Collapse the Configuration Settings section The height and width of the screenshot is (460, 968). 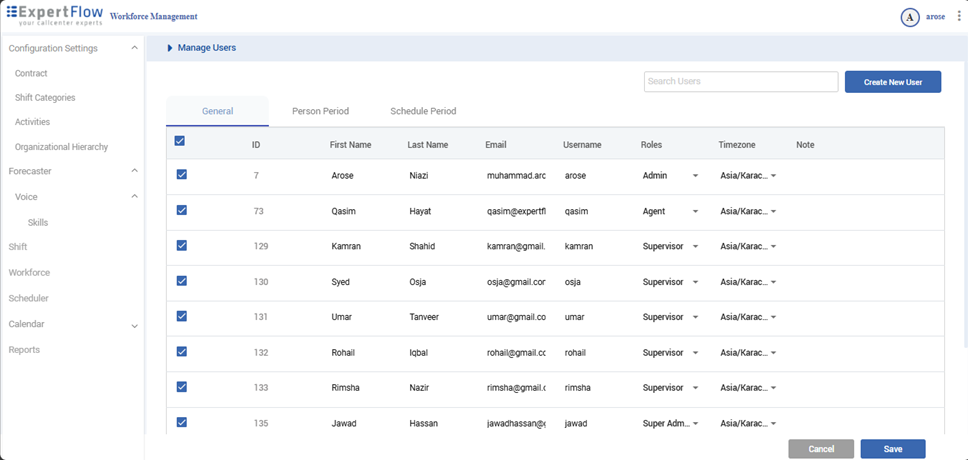coord(135,48)
